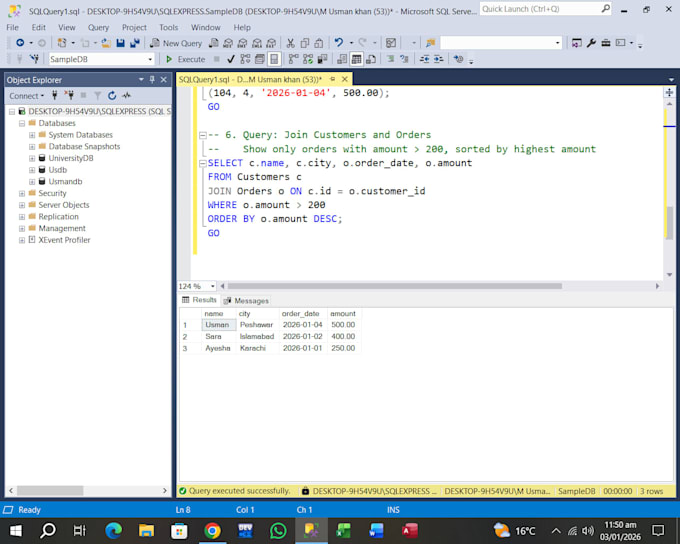Click Display Estimated Execution Plan icon
Screen dimensions: 680x544
pyautogui.click(x=245, y=59)
